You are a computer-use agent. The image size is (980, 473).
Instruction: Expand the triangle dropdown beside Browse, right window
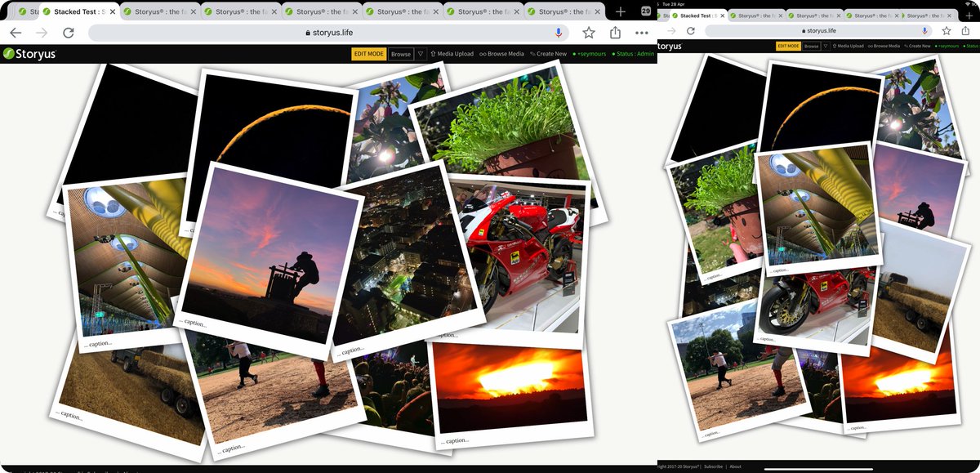point(826,47)
